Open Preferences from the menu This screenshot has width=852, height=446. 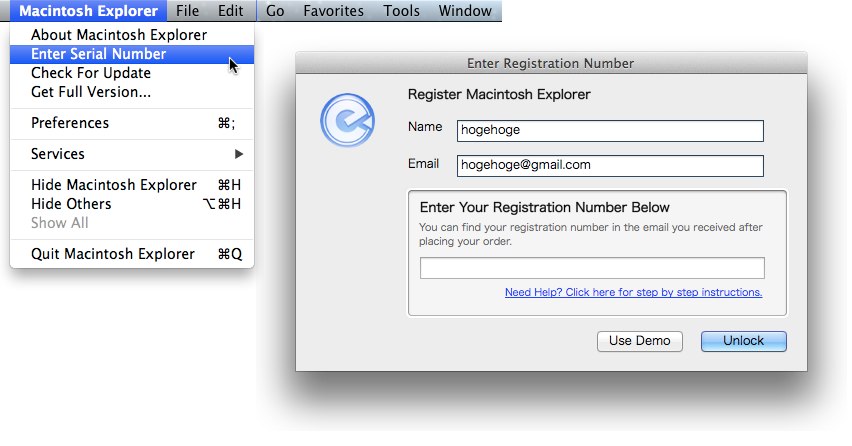coord(132,123)
